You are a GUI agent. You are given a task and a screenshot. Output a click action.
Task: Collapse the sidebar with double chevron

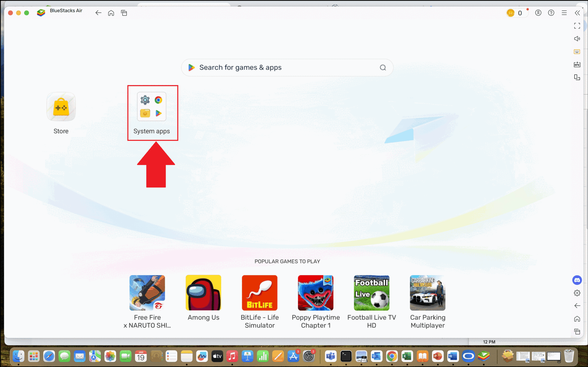point(577,13)
